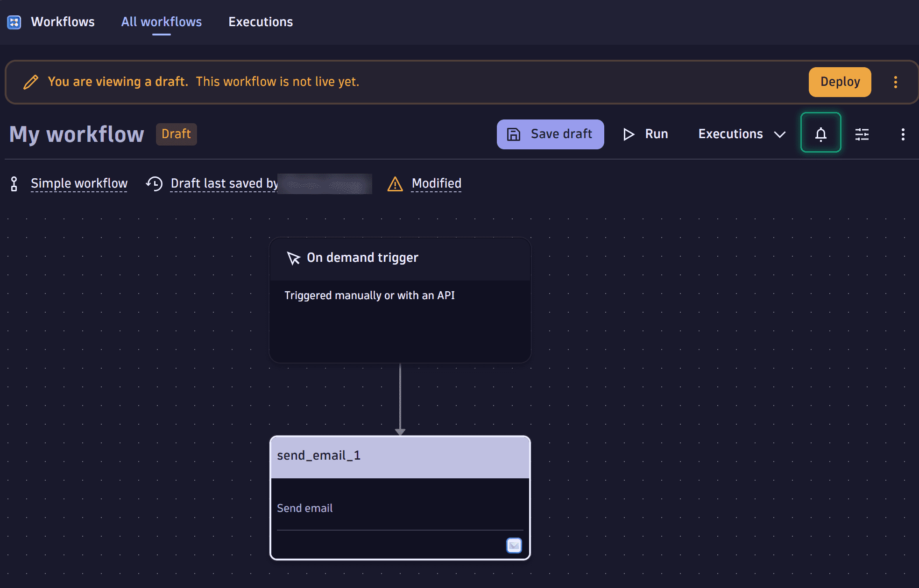The width and height of the screenshot is (919, 588).
Task: Select the Workflows app logo icon
Action: pyautogui.click(x=14, y=22)
